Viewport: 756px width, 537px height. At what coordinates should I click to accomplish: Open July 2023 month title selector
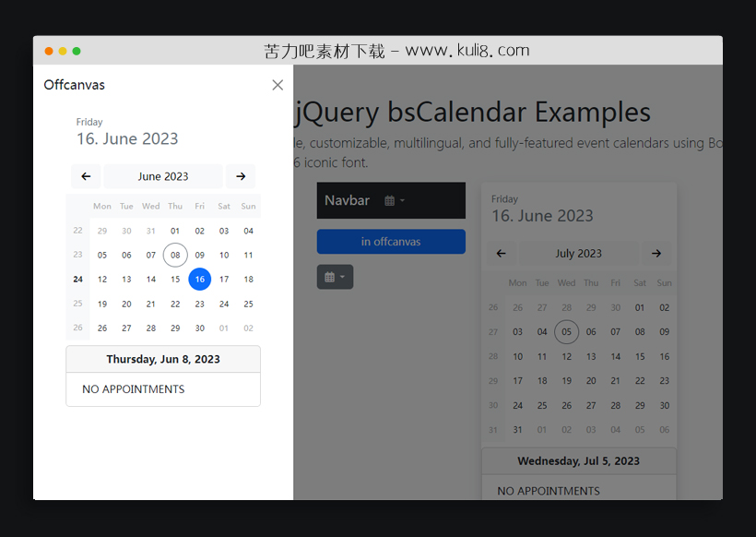578,253
